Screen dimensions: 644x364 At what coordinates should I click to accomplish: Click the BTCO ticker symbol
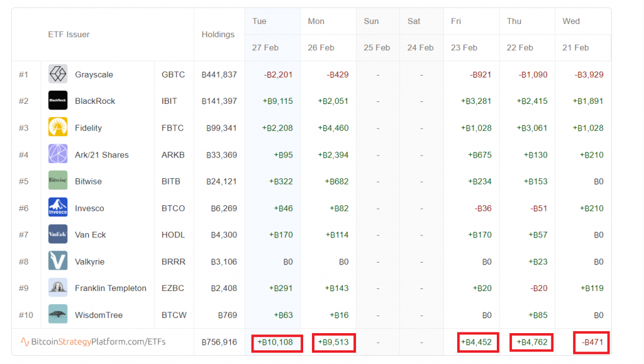173,208
